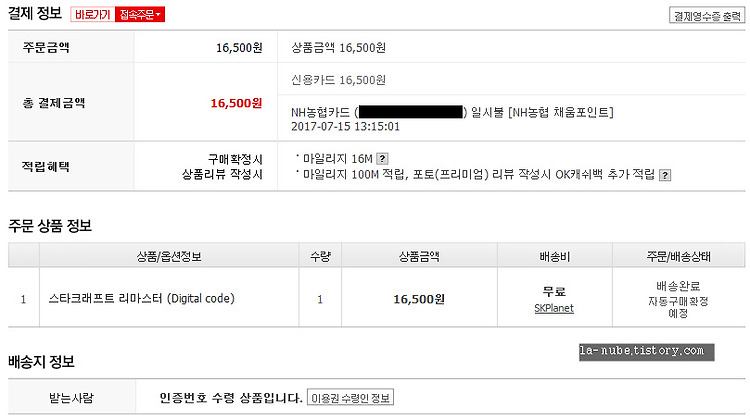Screen dimensions: 750x419
Task: Open help icon beside 마일리지 16M
Action: coord(382,159)
